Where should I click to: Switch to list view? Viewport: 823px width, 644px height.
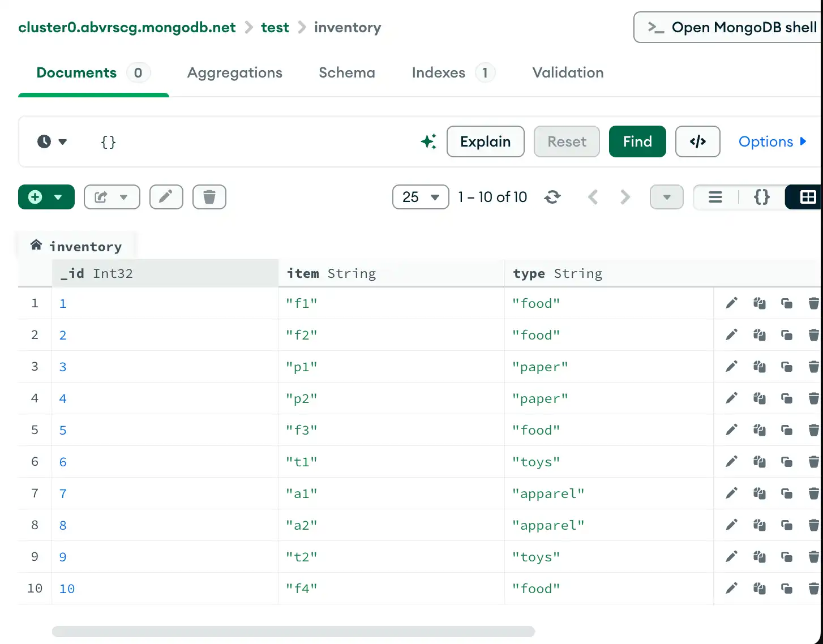pos(715,197)
